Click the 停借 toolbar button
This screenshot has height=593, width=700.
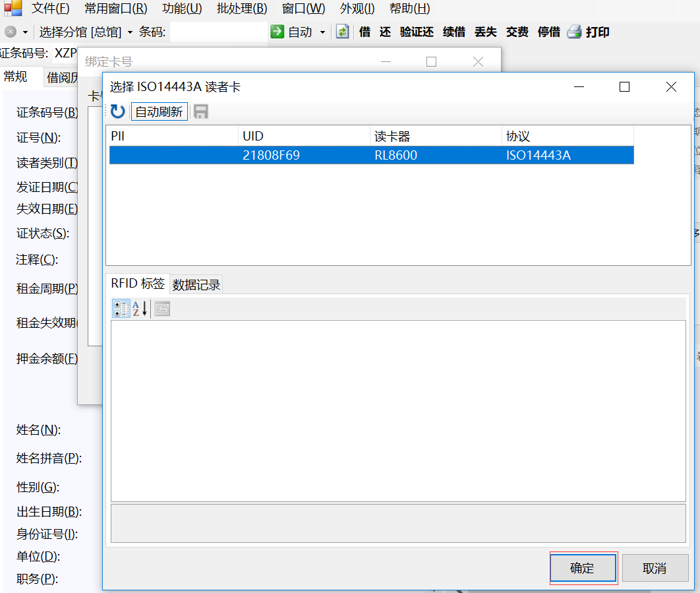548,32
